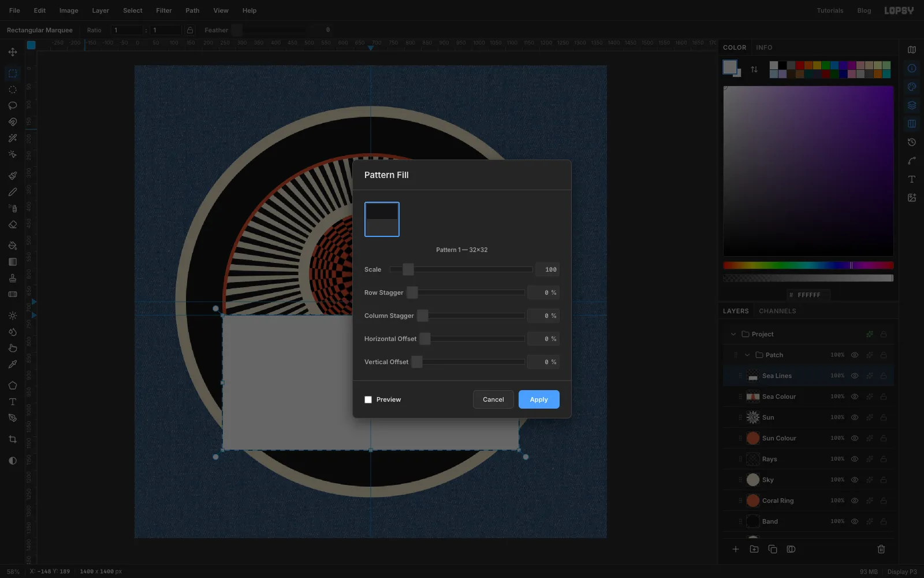Screen dimensions: 924x578
Task: Select the Brush tool
Action: pos(13,176)
